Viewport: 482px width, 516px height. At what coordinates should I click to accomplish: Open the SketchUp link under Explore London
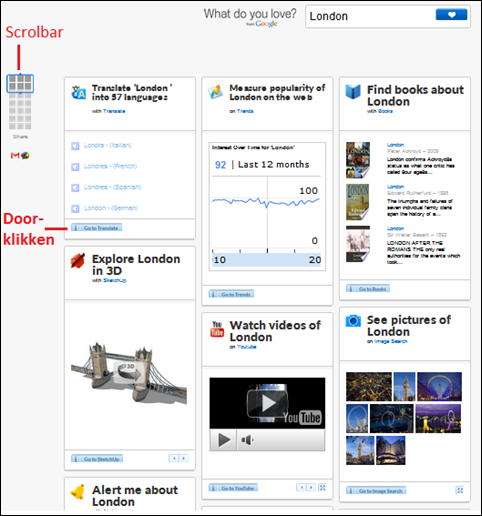[114, 280]
